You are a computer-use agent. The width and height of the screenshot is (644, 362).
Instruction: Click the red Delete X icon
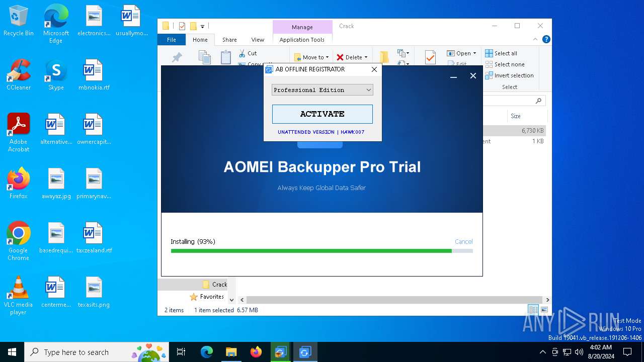340,57
